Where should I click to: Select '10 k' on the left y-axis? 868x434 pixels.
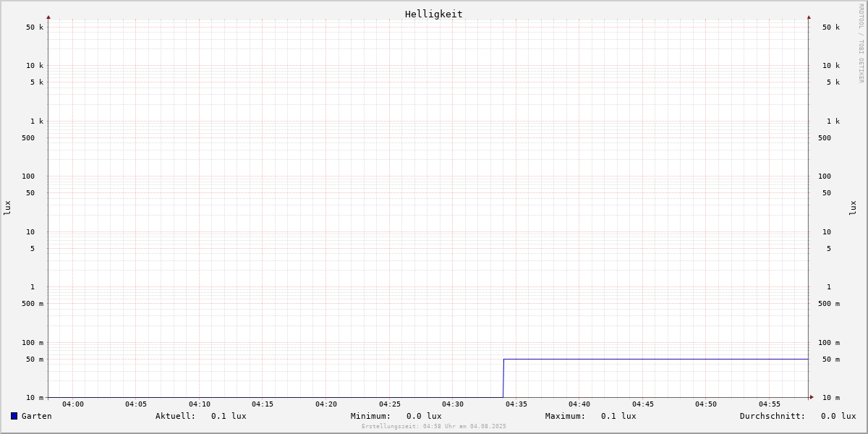pos(35,66)
